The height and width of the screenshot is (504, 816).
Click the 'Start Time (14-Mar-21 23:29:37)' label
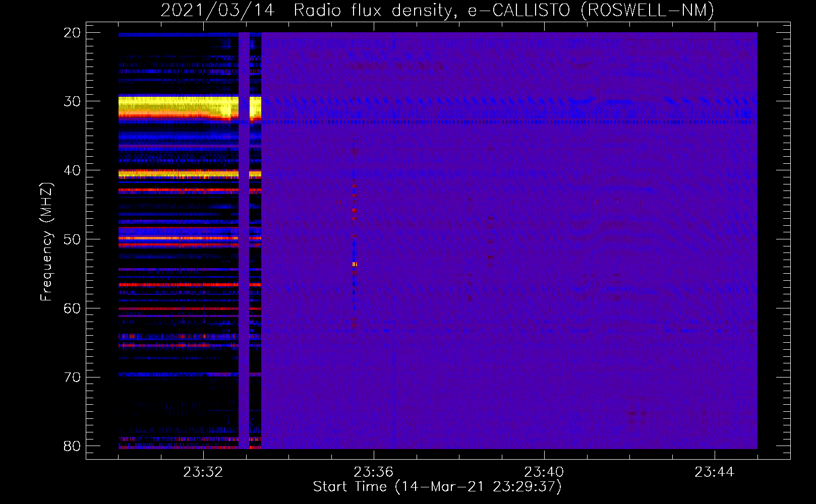[x=437, y=487]
